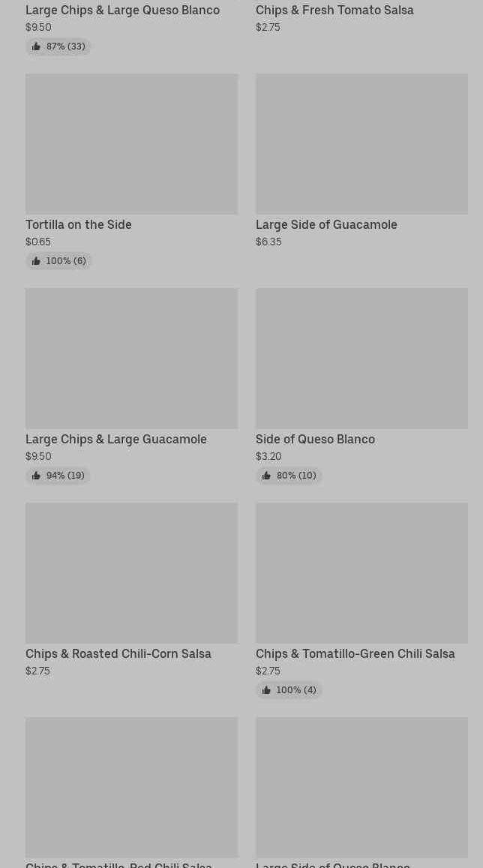Select the Tortilla on the Side item name
The width and height of the screenshot is (483, 868).
(x=79, y=225)
